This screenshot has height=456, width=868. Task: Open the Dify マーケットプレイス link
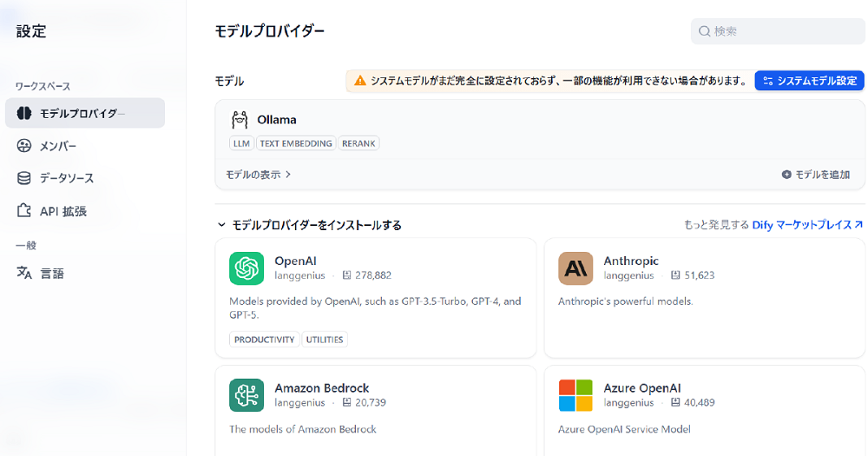click(x=807, y=225)
